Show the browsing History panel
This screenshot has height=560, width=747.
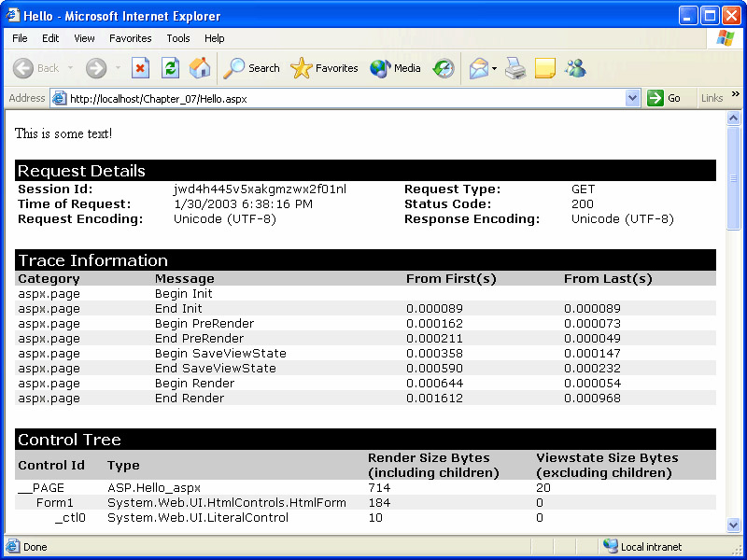click(444, 68)
